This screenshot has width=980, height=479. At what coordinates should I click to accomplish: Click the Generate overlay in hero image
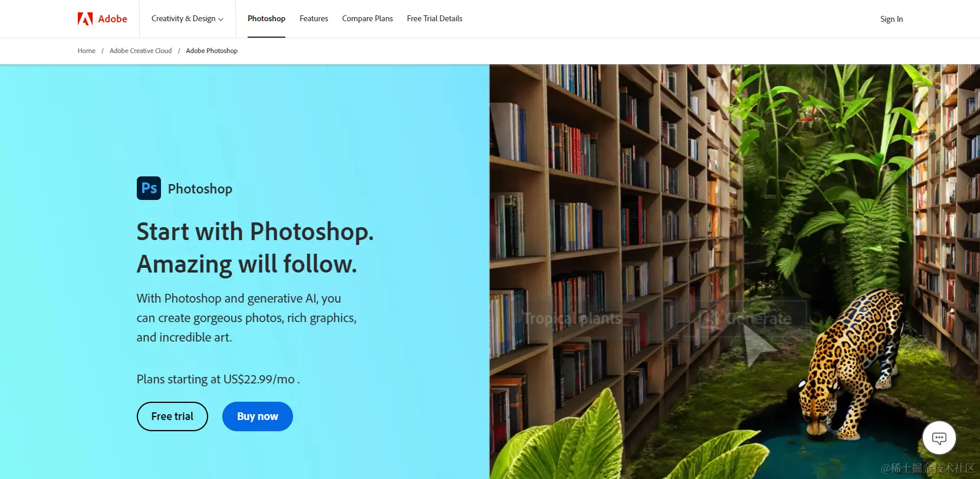(x=748, y=319)
